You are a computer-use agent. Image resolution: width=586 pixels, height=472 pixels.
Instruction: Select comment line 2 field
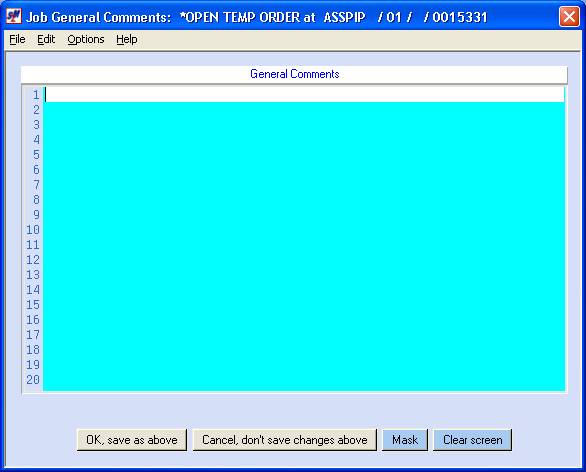click(x=304, y=109)
